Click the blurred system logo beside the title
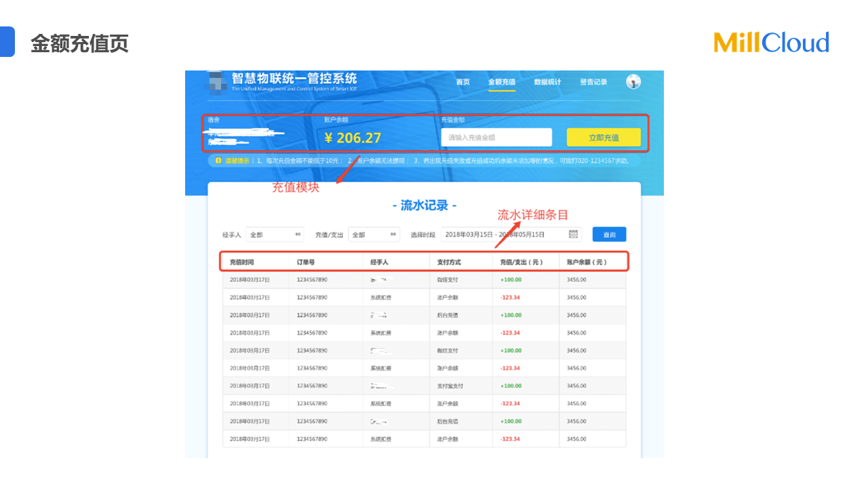 (x=217, y=82)
